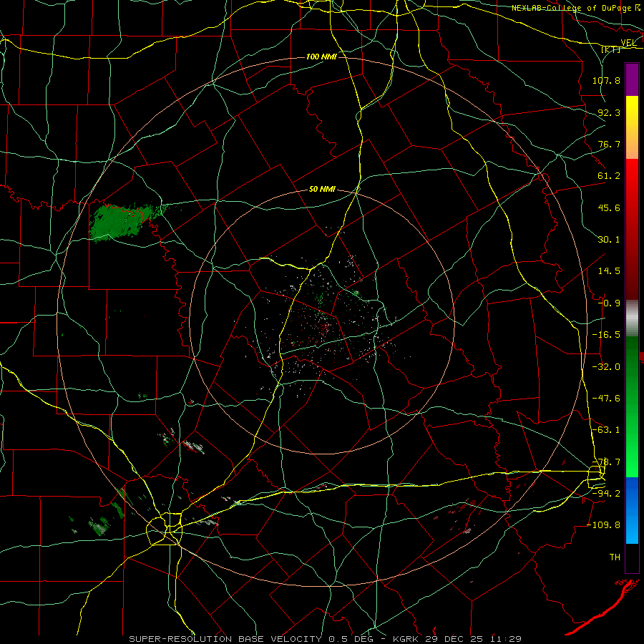The width and height of the screenshot is (644, 644).
Task: Select the 45.6 velocity scale value
Action: coord(609,208)
